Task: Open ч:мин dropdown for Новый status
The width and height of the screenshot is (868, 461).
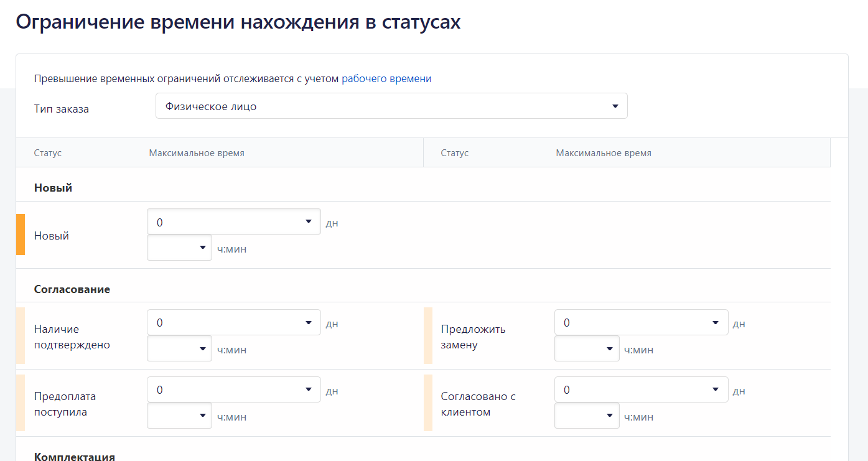Action: point(179,248)
